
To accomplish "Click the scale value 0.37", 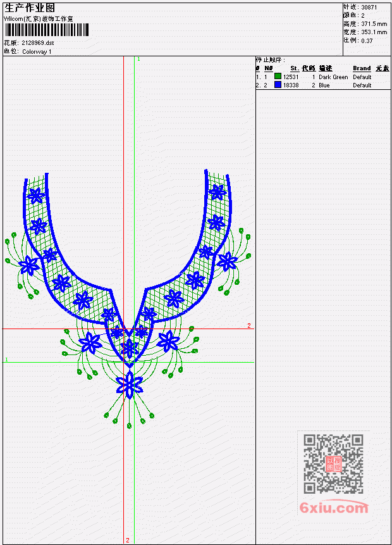I will (x=367, y=41).
